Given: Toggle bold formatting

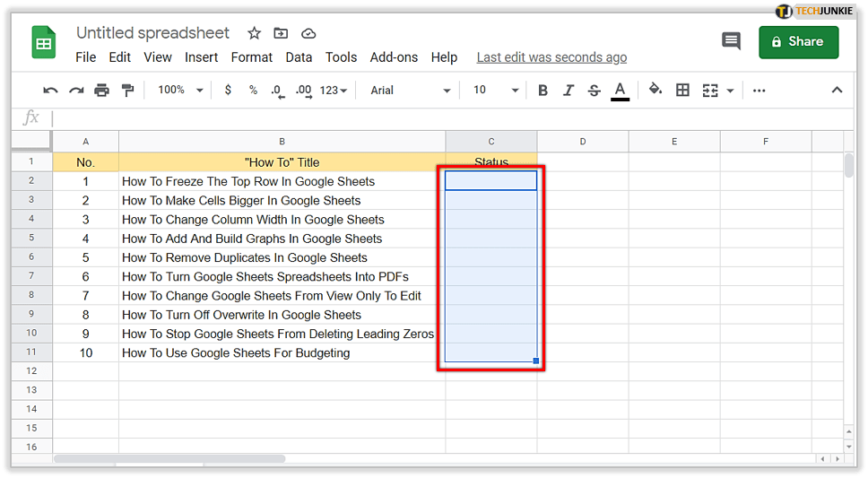Looking at the screenshot, I should click(542, 90).
